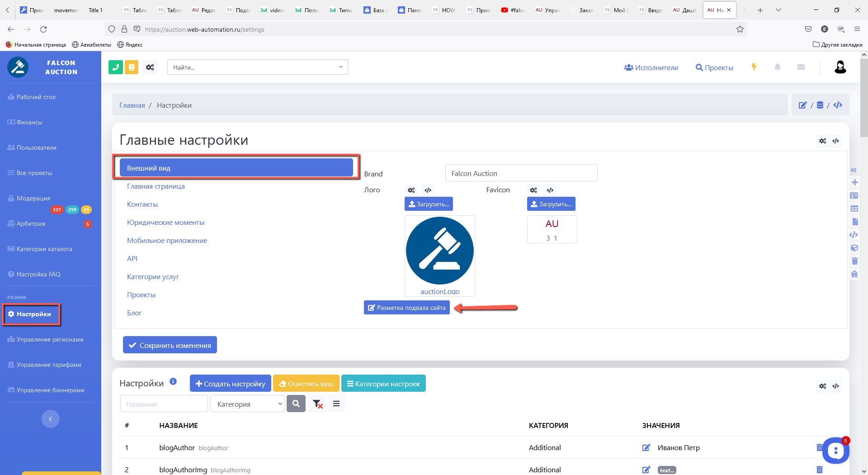Toggle the settings list hamburger menu
The height and width of the screenshot is (475, 868).
click(x=336, y=404)
